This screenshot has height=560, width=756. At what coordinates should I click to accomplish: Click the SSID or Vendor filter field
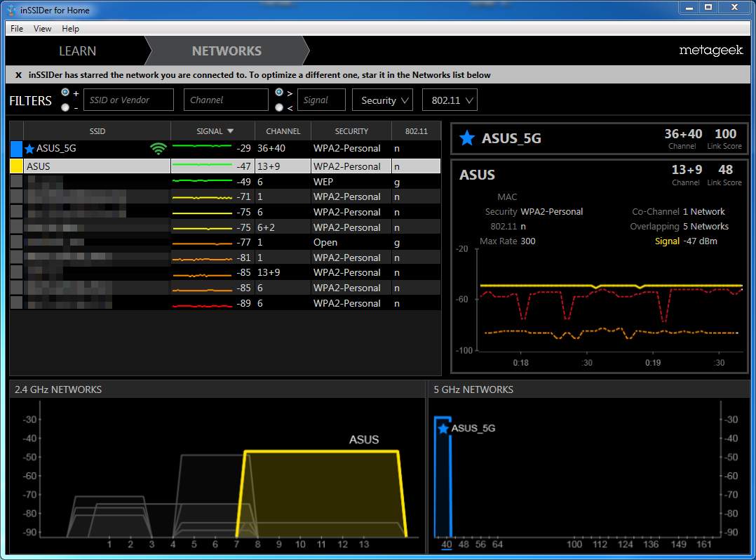coord(129,100)
